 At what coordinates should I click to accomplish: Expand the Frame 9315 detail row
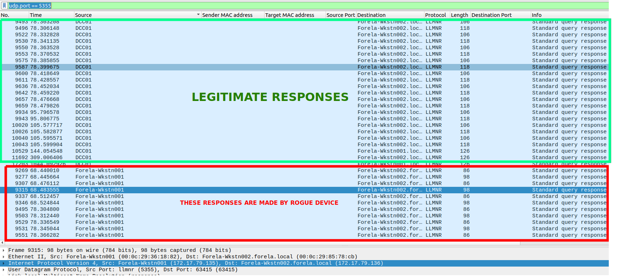coord(4,250)
